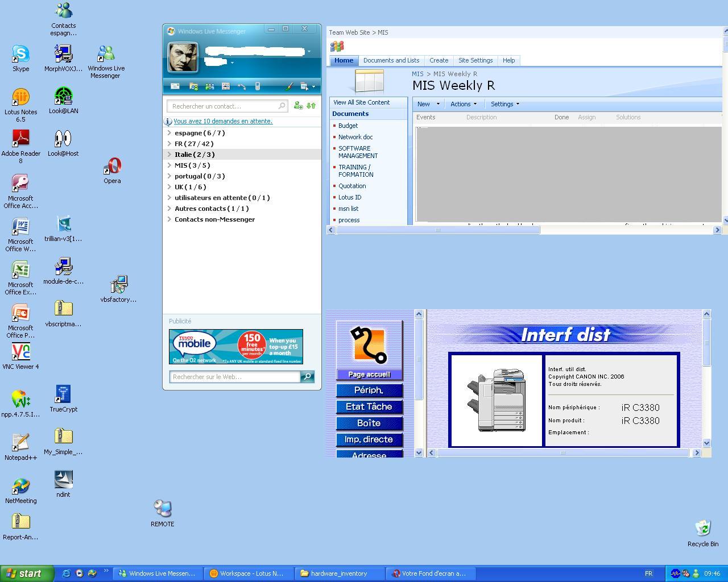
Task: Select the Help tab
Action: (x=508, y=60)
